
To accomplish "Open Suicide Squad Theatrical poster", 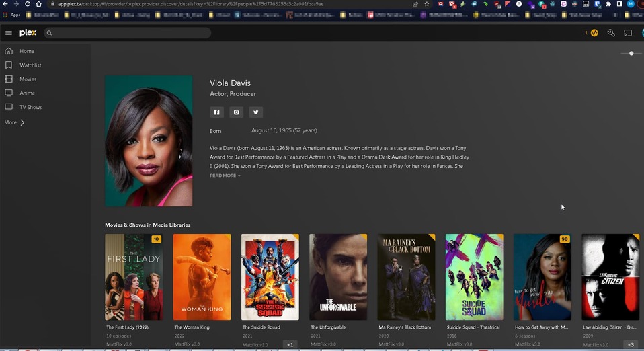I will [475, 277].
